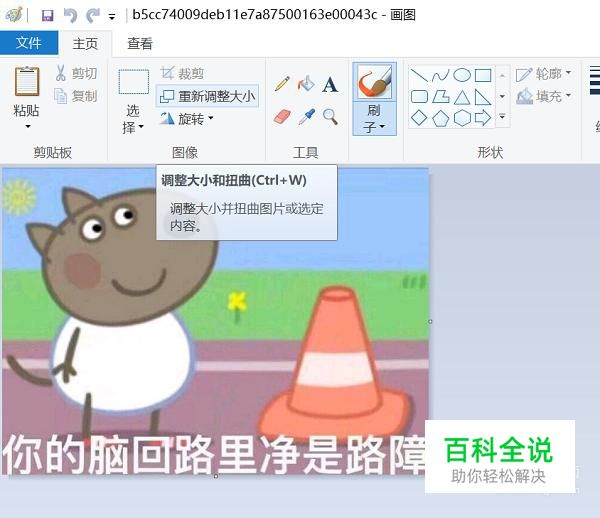
Task: Select the Pencil tool
Action: [x=282, y=84]
